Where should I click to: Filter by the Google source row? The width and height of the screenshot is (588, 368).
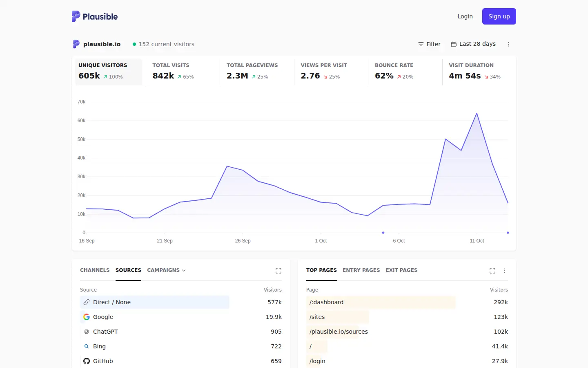(x=181, y=317)
